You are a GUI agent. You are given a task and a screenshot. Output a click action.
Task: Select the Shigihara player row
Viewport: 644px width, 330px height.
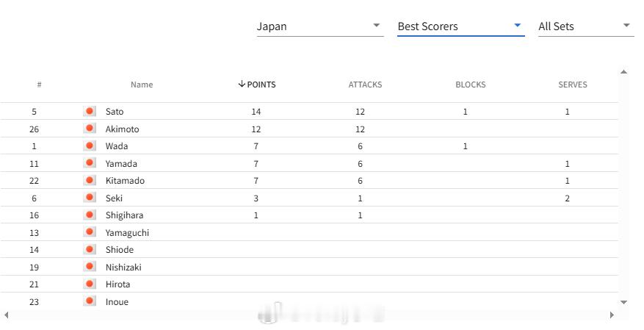(309, 215)
